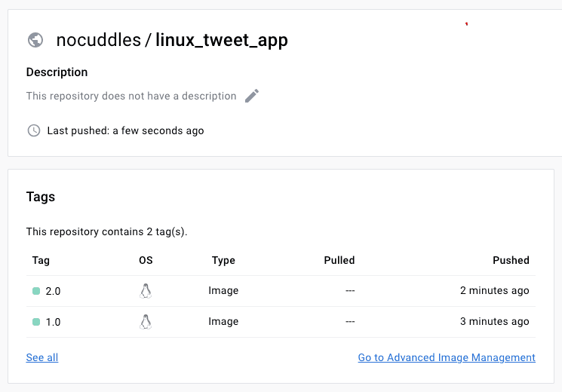Click the Type column header
The height and width of the screenshot is (392, 562).
click(223, 260)
